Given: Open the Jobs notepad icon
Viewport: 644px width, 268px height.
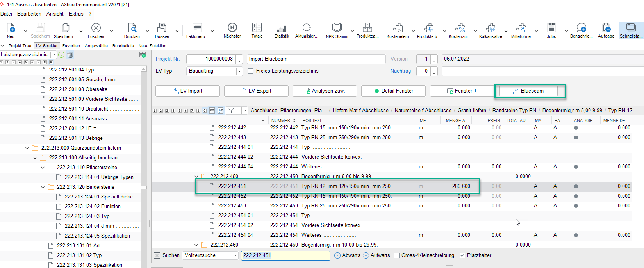Looking at the screenshot, I should pos(551,28).
